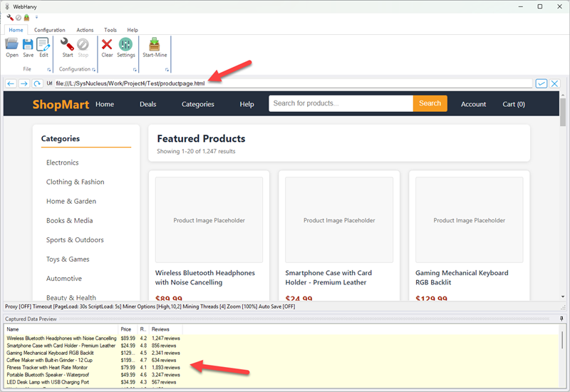Pin the Captured Data Preview panel
This screenshot has height=392, width=570.
[561, 318]
